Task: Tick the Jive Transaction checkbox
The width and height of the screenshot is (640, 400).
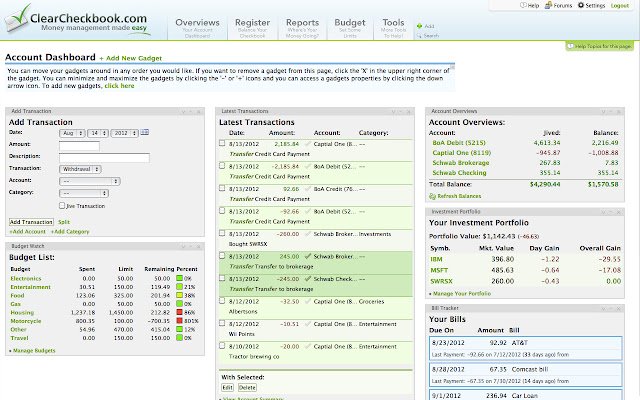Action: tap(62, 206)
